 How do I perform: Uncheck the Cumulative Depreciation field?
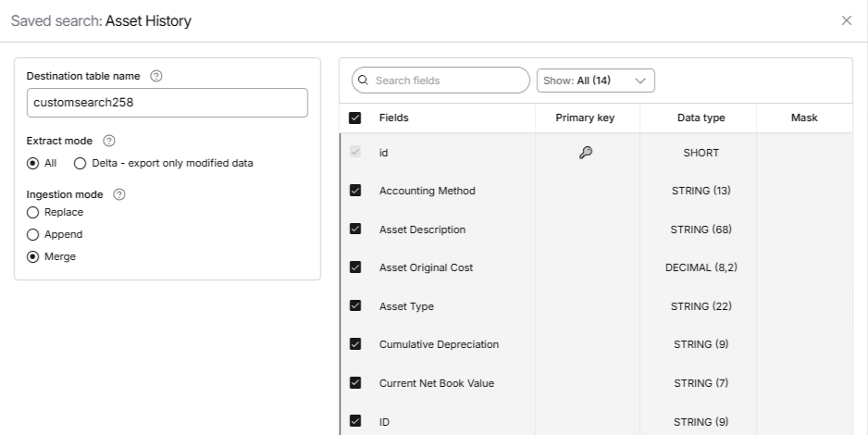355,344
